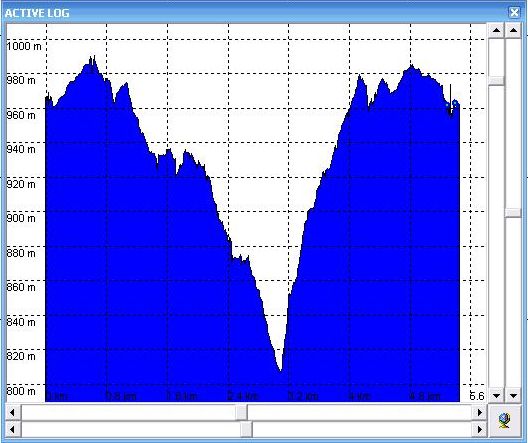Open the globe map view icon

(504, 421)
